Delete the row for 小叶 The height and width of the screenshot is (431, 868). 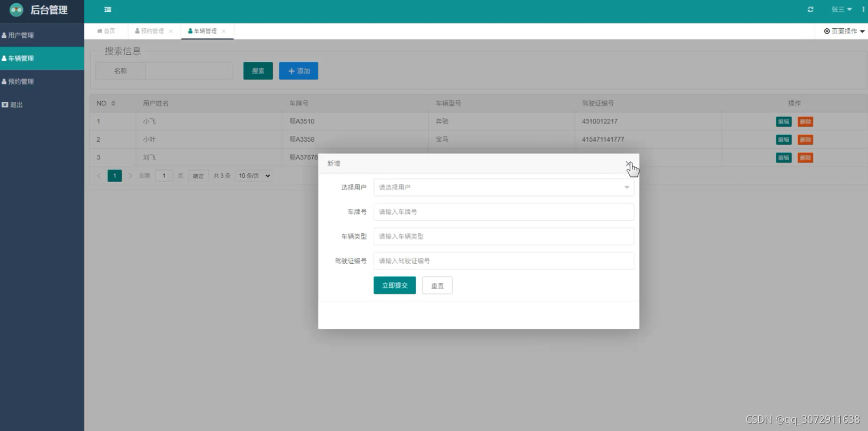[x=805, y=140]
